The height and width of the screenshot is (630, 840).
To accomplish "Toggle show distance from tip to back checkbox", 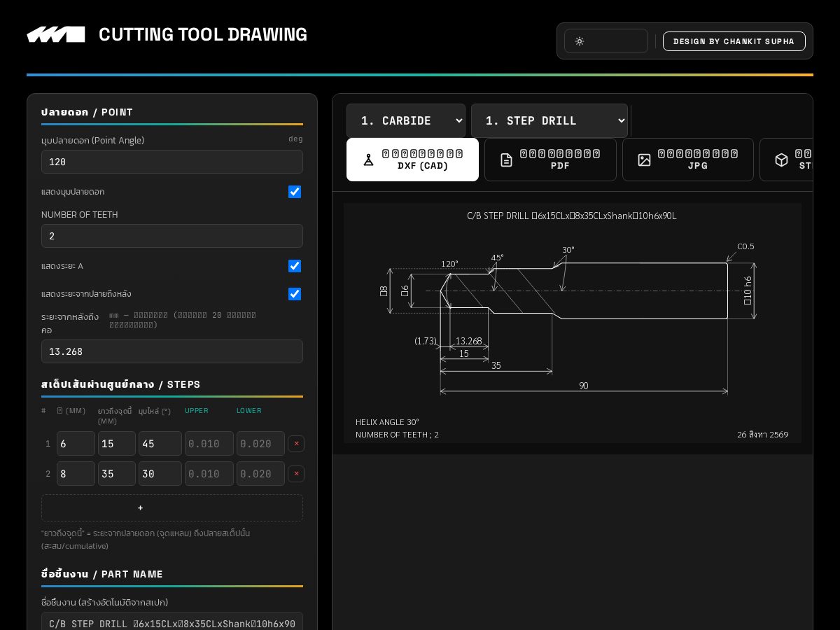I will [295, 294].
